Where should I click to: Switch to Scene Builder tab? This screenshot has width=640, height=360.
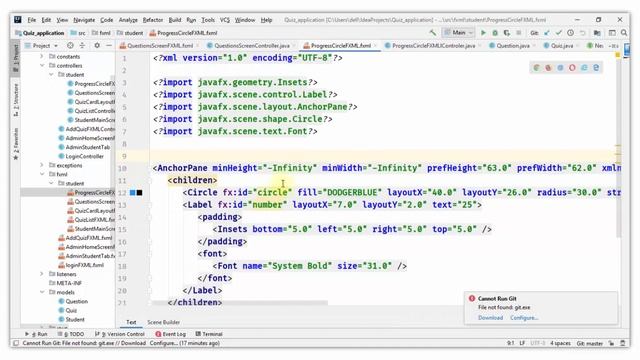coord(163,322)
